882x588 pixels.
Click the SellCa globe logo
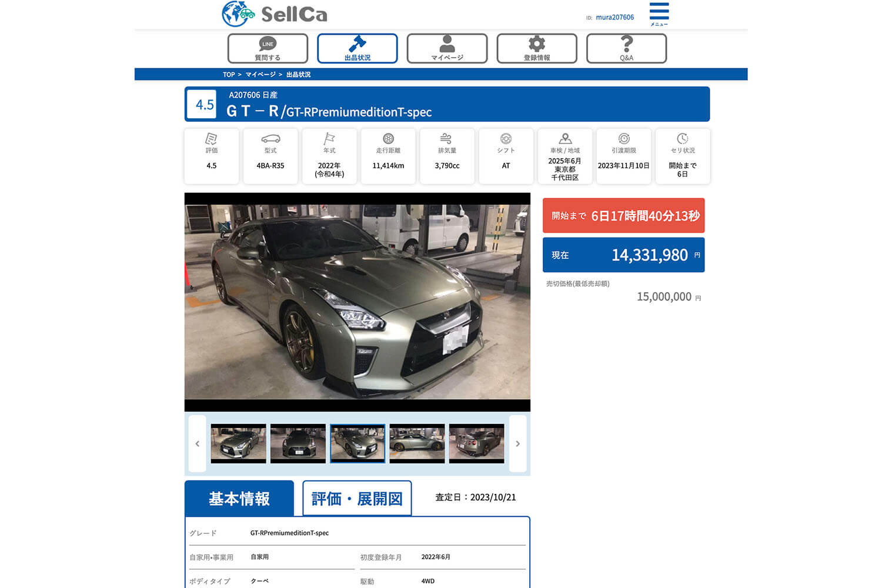pyautogui.click(x=238, y=14)
